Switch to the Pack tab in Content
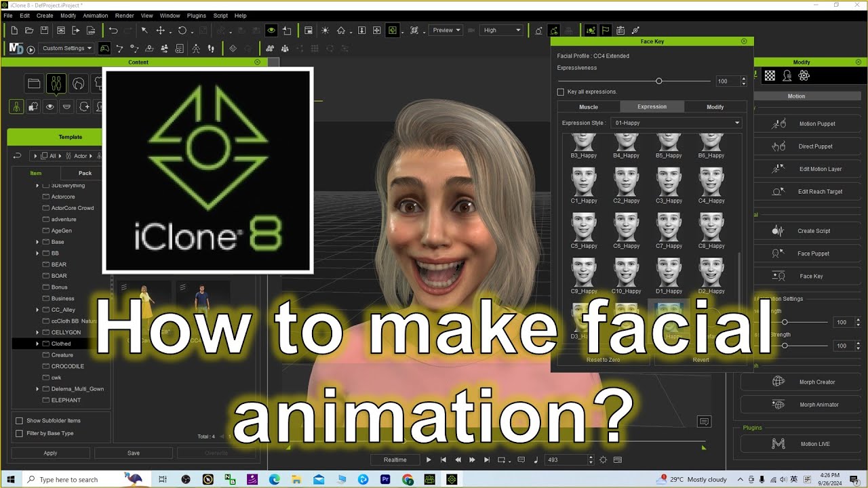 point(85,173)
